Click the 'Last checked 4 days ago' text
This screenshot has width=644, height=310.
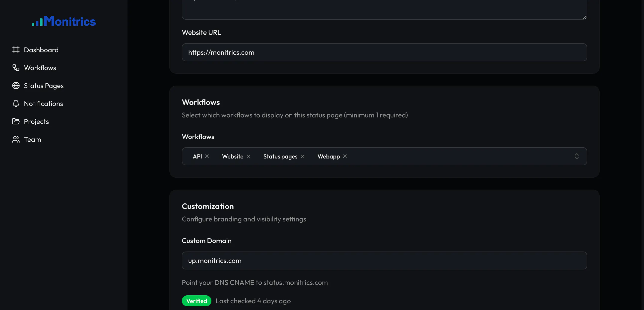tap(253, 301)
